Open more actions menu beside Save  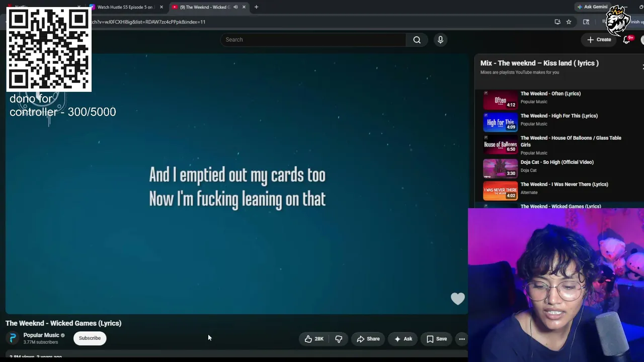pos(462,339)
